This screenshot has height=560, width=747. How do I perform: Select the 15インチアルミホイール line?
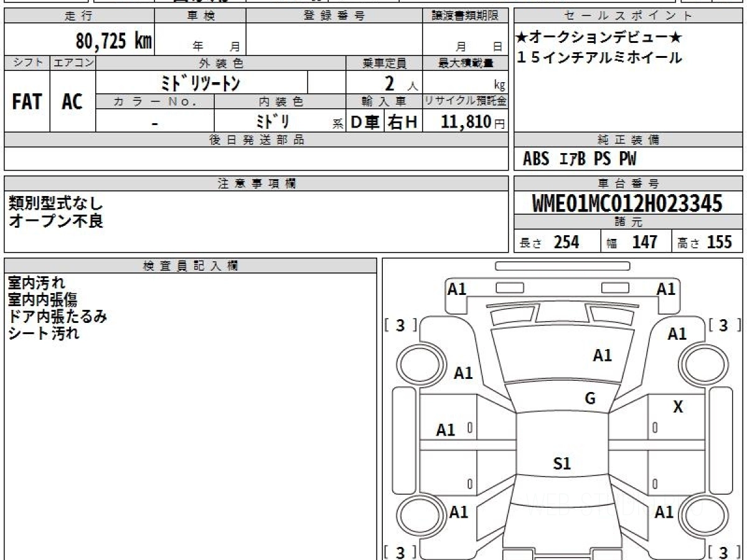click(x=599, y=58)
